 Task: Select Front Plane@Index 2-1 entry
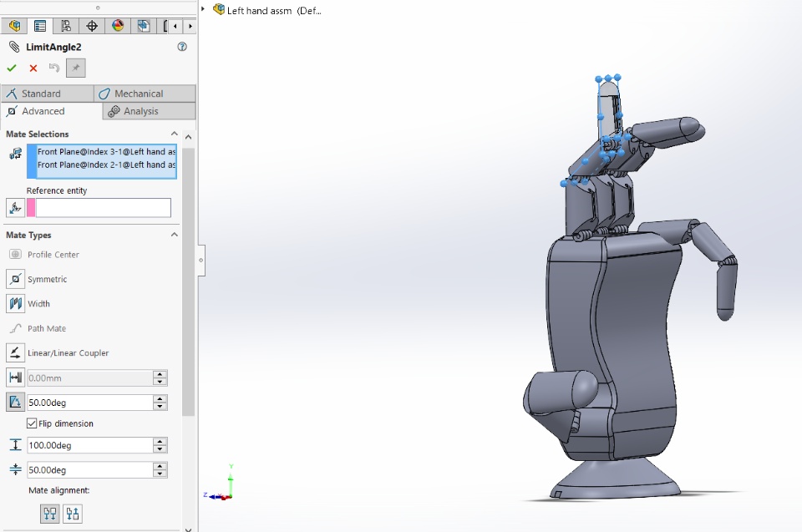[106, 165]
